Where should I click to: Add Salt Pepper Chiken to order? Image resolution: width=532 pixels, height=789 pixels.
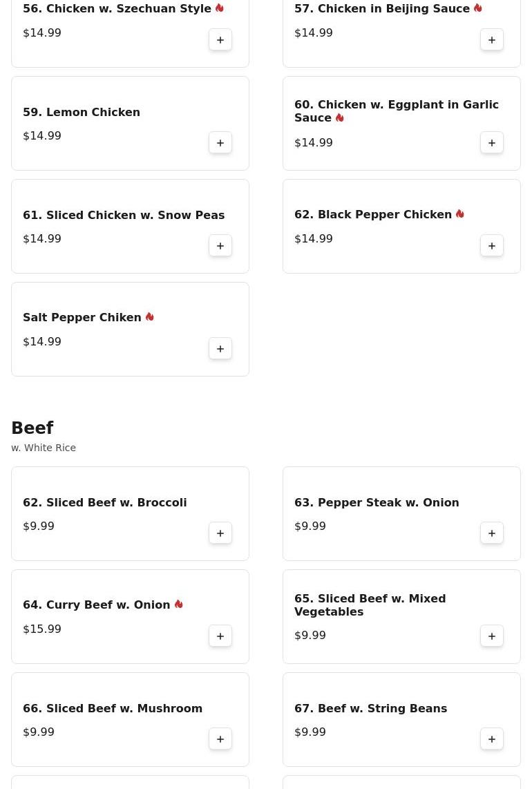(x=220, y=349)
